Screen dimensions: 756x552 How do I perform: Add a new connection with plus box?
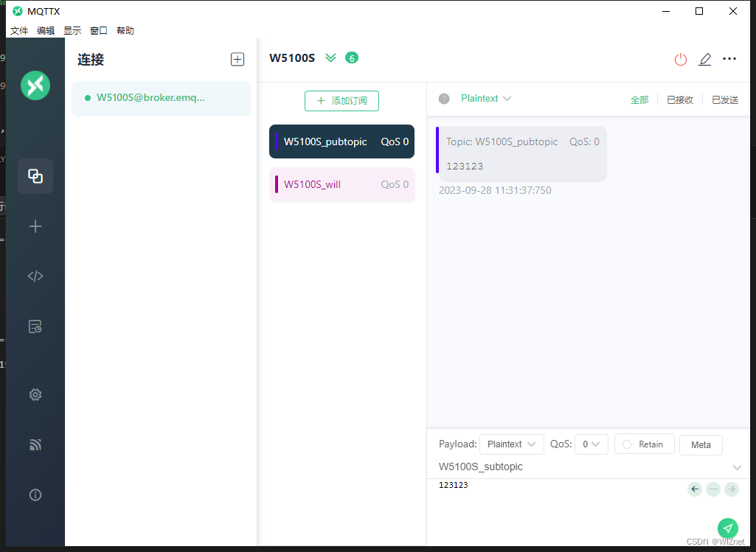237,59
